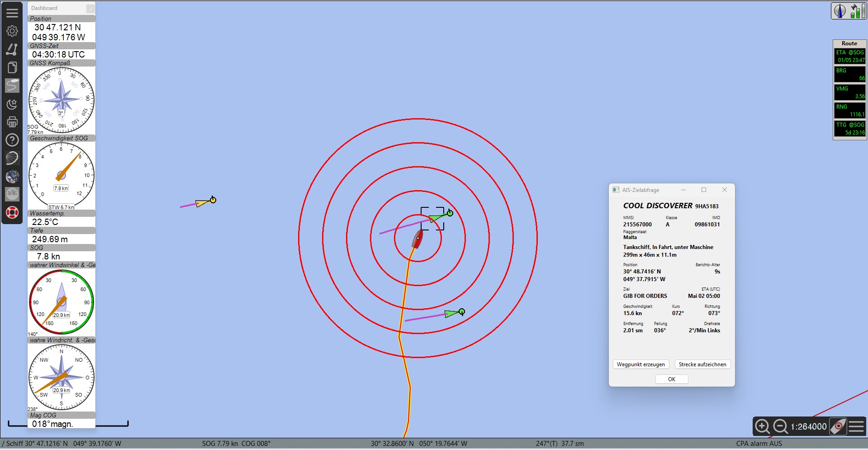Click MMSI number 215567000
The height and width of the screenshot is (450, 868).
tap(637, 225)
